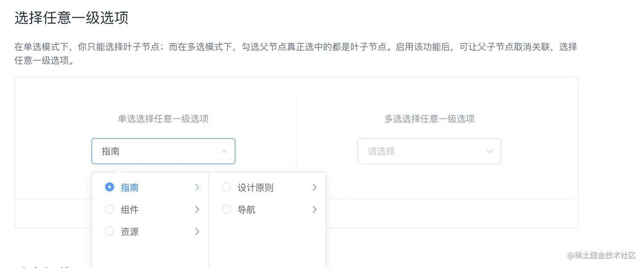
Task: Click the 请选择 multi-select input field
Action: tap(429, 151)
